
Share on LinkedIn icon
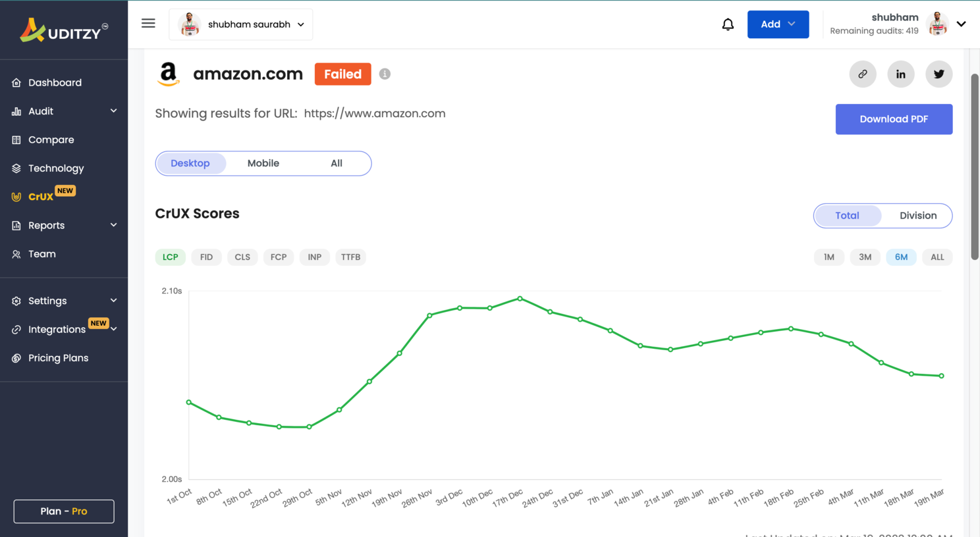[x=901, y=74]
